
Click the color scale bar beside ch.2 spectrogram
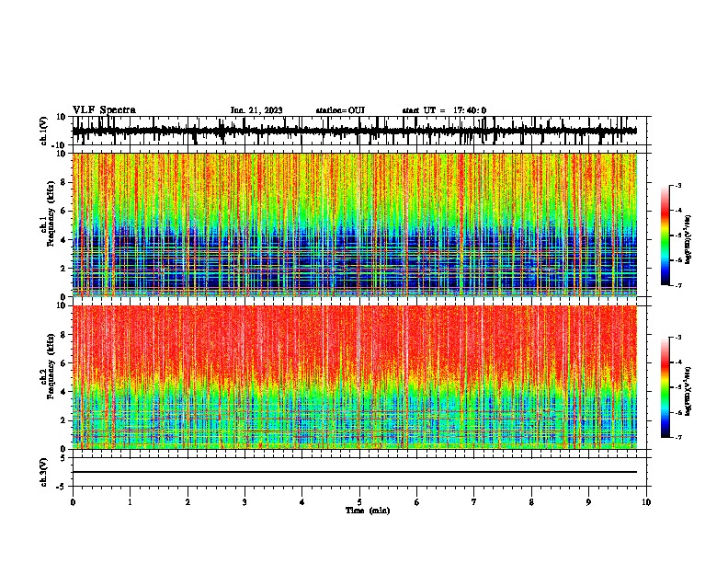point(665,387)
